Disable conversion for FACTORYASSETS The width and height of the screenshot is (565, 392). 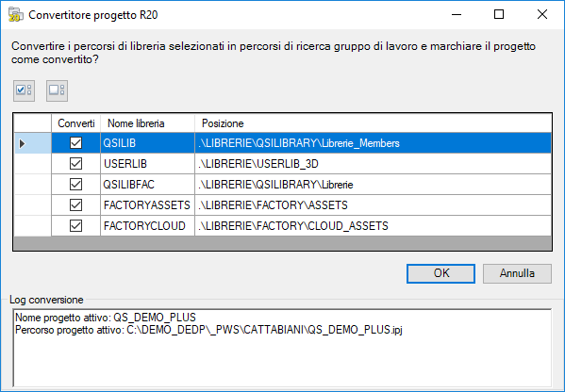click(75, 205)
